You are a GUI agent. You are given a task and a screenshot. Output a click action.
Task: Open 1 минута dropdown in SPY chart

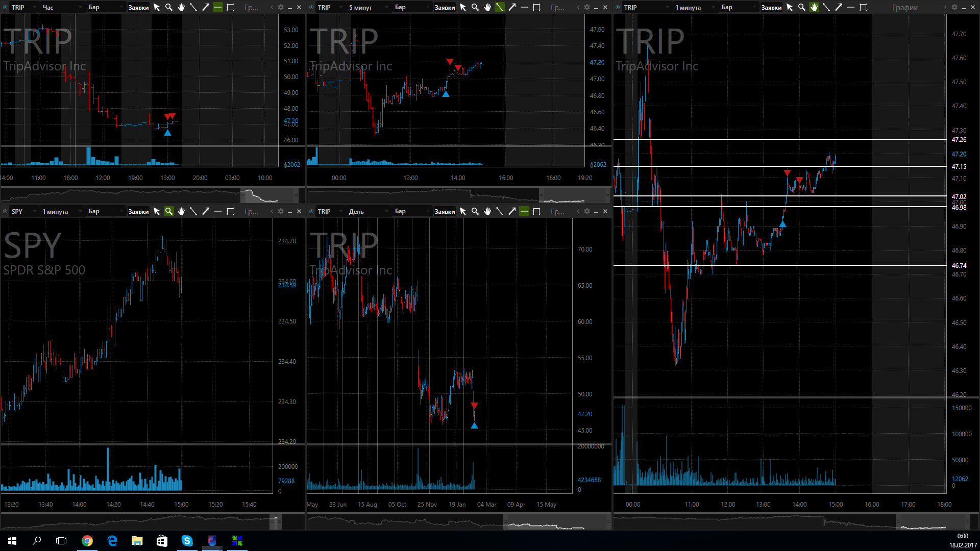coord(62,211)
